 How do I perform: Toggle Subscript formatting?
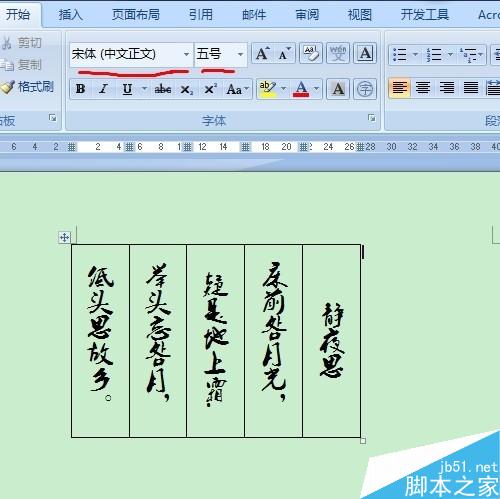tap(186, 89)
